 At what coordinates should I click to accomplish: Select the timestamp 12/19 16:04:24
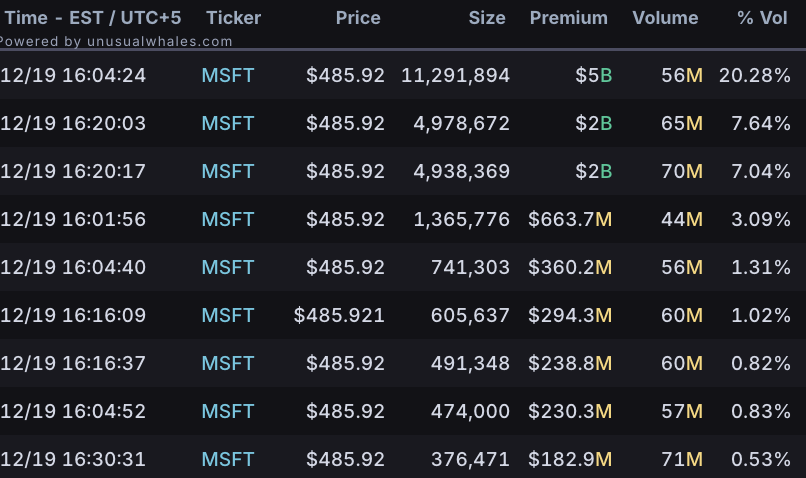(x=73, y=76)
